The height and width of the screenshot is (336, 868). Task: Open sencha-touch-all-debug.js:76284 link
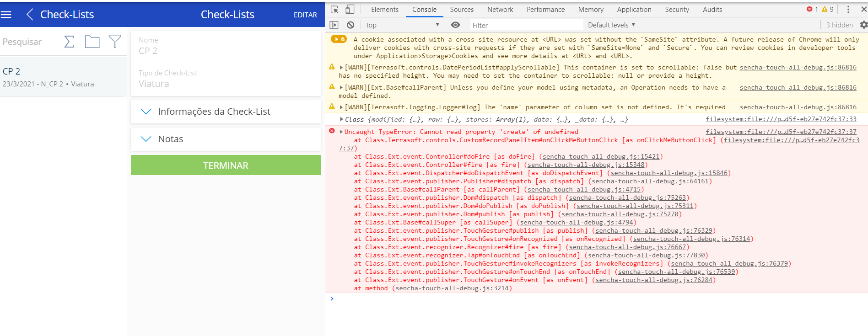click(x=653, y=280)
